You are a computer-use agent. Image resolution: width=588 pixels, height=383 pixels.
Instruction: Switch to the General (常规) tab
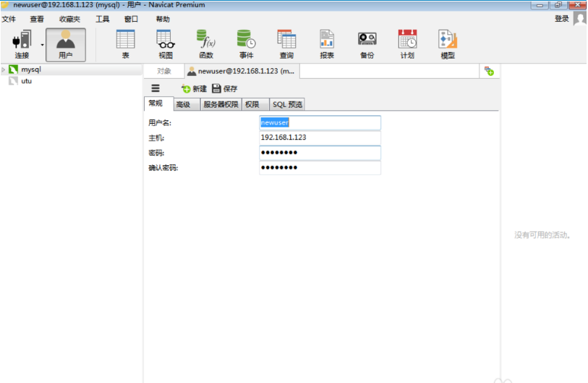[158, 104]
